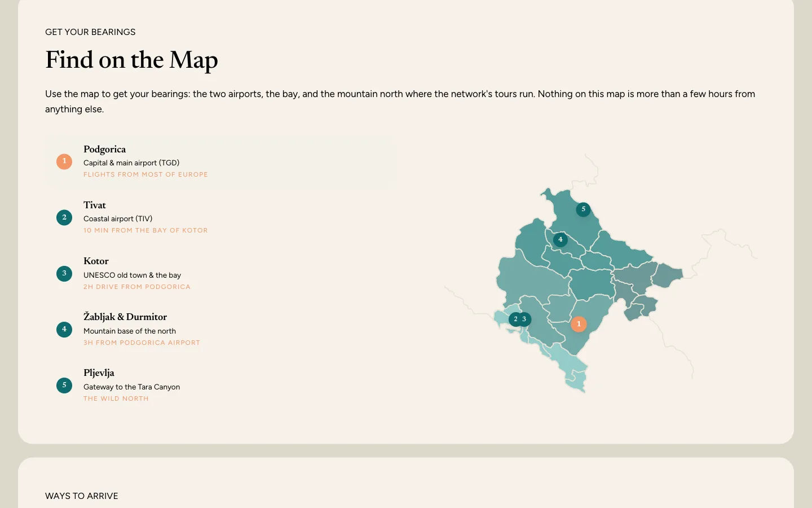The width and height of the screenshot is (812, 508).
Task: Select map pin 3 on the coast
Action: click(x=525, y=319)
